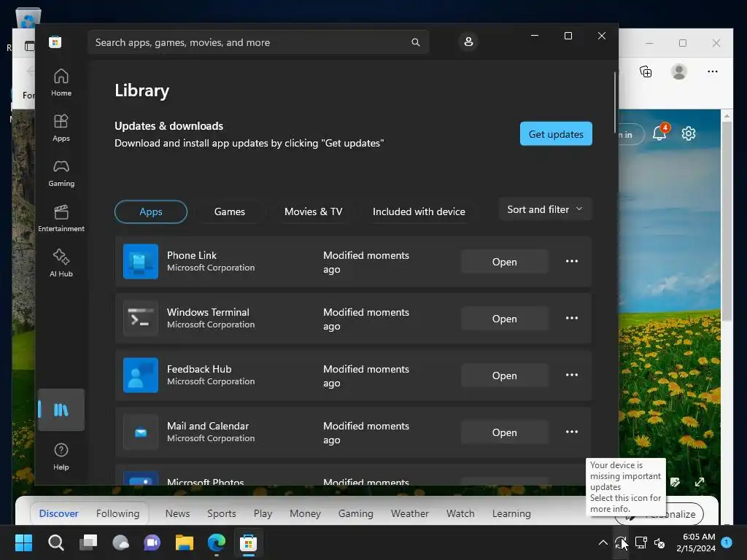Expand Sort and filter dropdown
Viewport: 747px width, 560px height.
[x=545, y=209]
